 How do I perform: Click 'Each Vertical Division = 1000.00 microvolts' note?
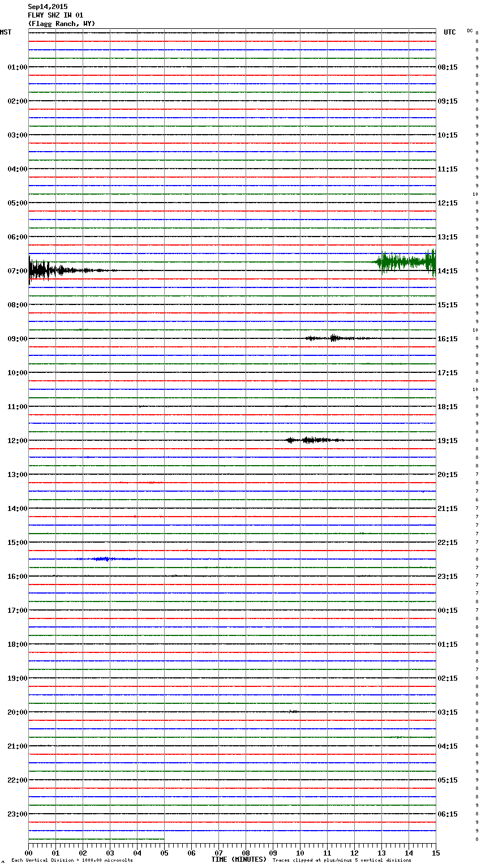point(72,860)
